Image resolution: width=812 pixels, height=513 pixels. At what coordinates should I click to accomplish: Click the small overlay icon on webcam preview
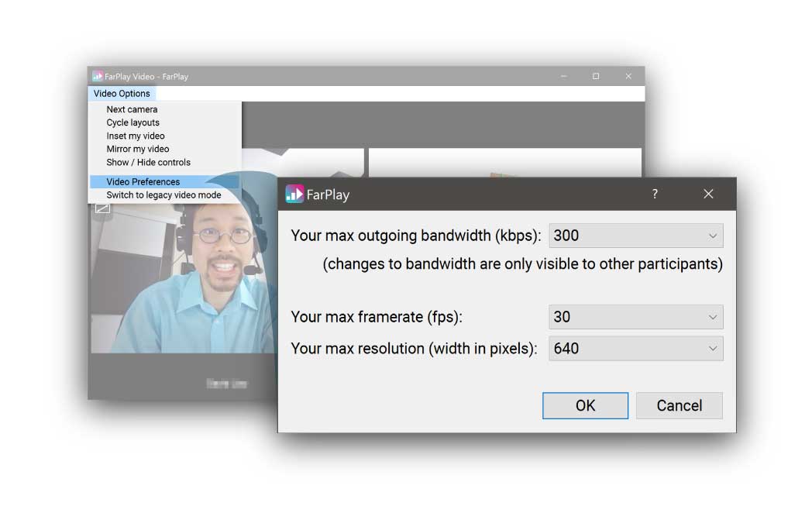[102, 208]
